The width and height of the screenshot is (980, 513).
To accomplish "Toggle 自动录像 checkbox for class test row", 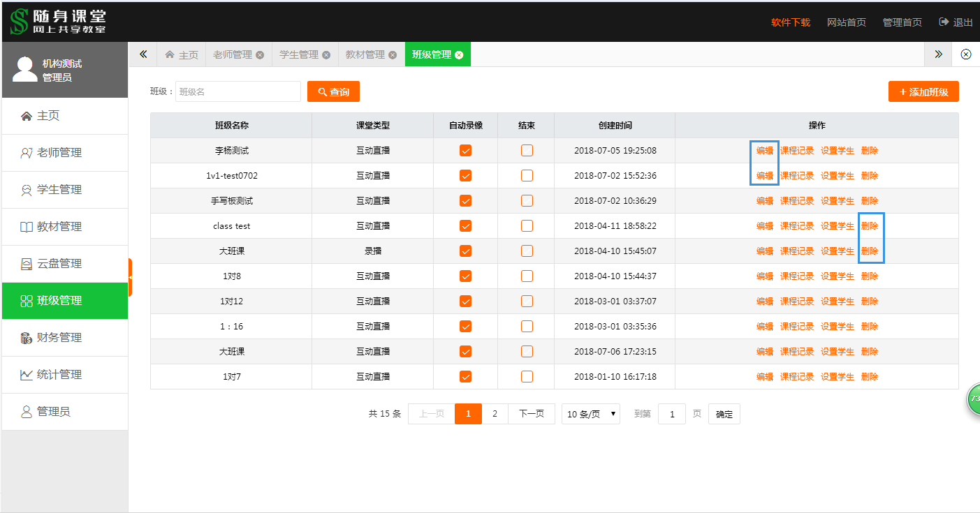I will 465,226.
